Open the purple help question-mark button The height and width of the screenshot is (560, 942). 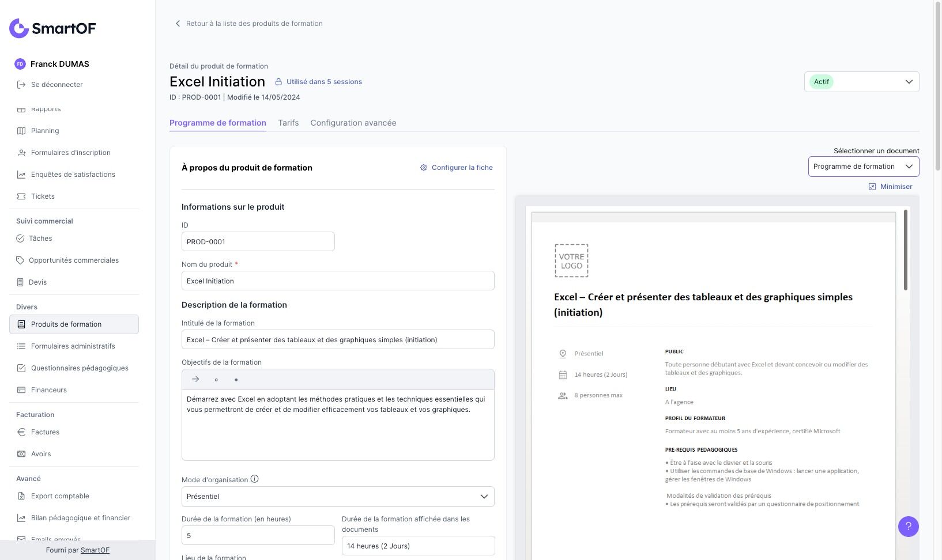click(x=909, y=526)
